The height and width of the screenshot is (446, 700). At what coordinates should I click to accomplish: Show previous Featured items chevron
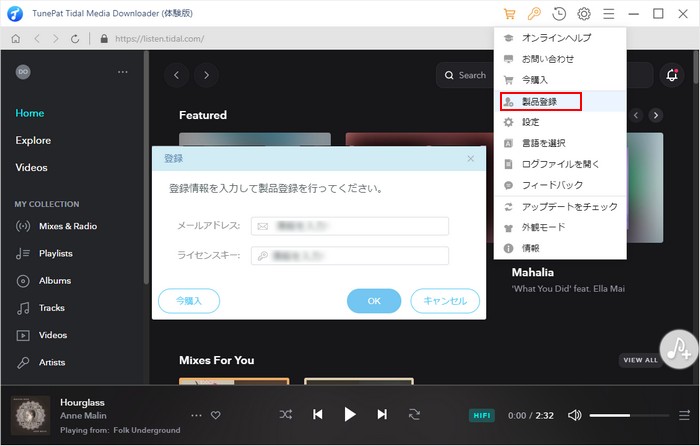pyautogui.click(x=636, y=116)
